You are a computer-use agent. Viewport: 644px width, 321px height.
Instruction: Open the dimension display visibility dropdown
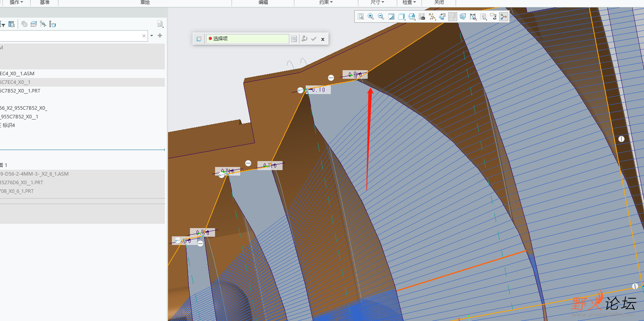473,16
